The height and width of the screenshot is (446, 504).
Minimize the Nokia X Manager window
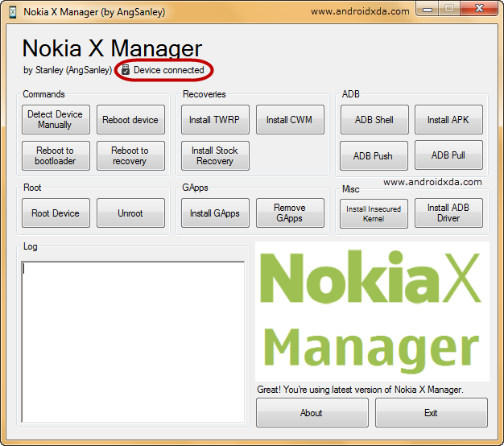tap(428, 9)
